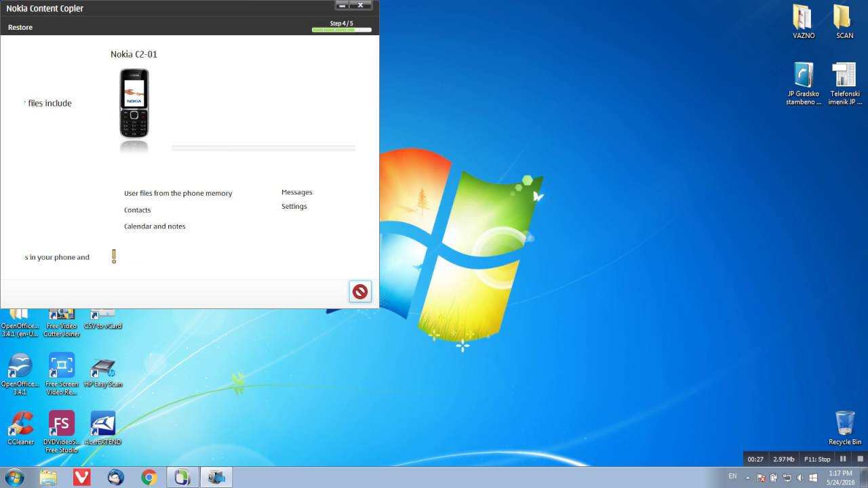
Task: Launch the CCleaner desktop shortcut
Action: (20, 428)
